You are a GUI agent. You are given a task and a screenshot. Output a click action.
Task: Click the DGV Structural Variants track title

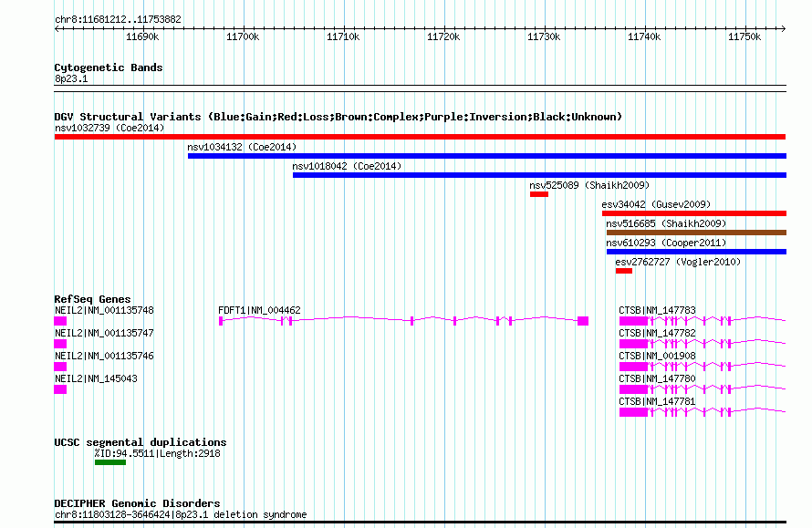pyautogui.click(x=338, y=117)
